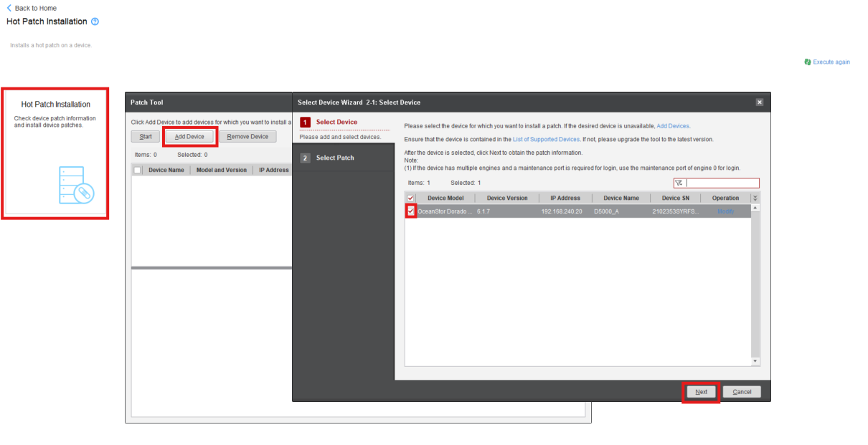This screenshot has height=445, width=868.
Task: Select the Select Device step in wizard
Action: 336,123
